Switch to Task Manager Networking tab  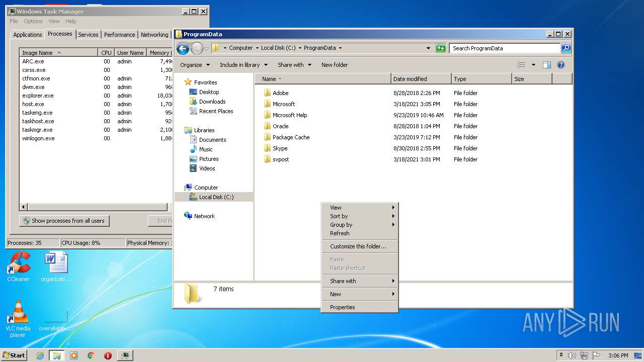click(154, 35)
